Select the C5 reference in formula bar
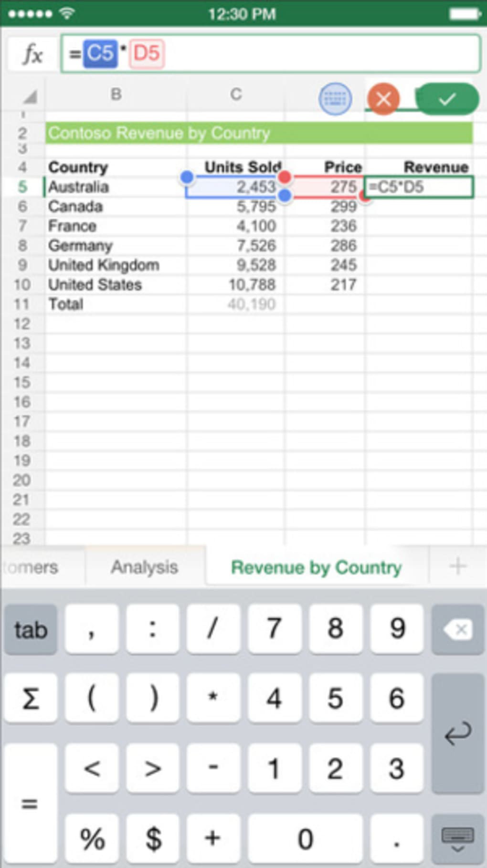Viewport: 487px width, 868px height. click(x=100, y=53)
